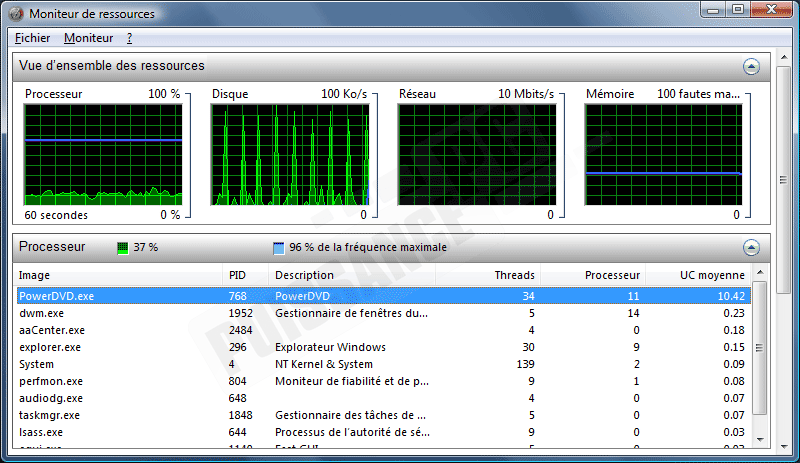
Task: Sort by the Image column header
Action: (x=118, y=275)
